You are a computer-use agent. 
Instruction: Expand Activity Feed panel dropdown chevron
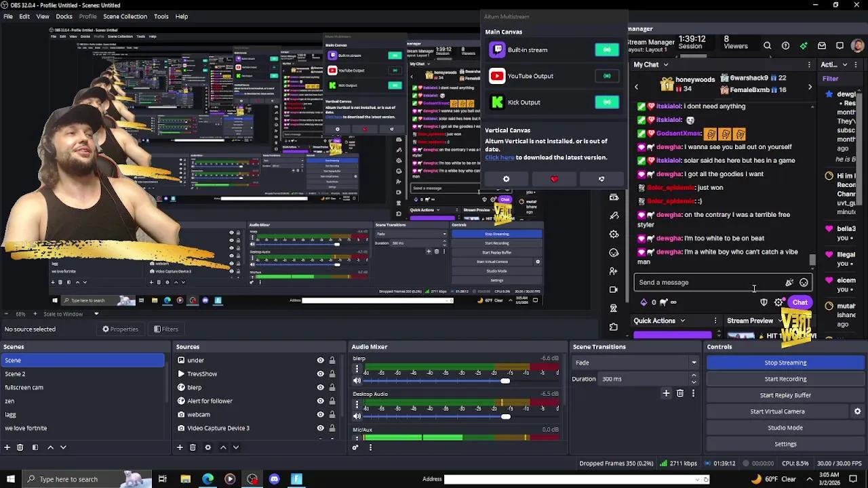pyautogui.click(x=845, y=65)
